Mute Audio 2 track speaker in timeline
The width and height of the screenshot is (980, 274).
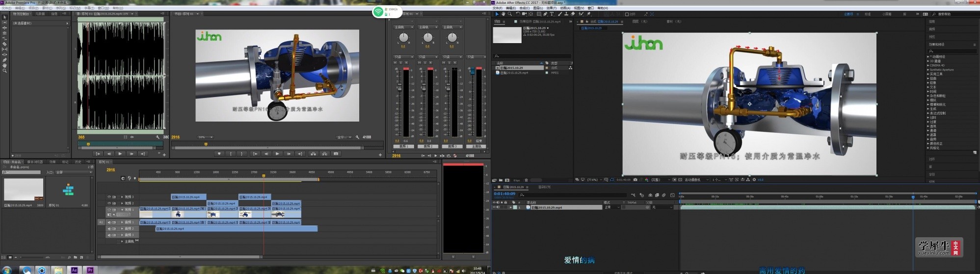point(109,228)
